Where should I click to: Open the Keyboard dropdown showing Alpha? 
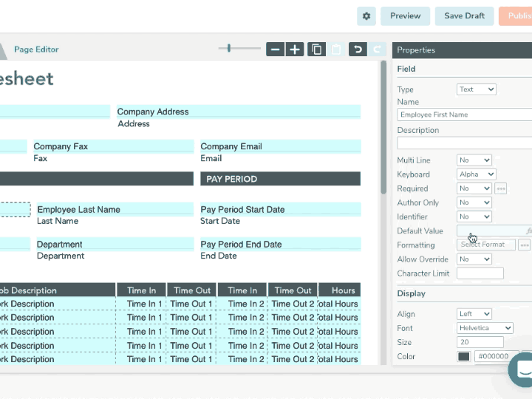(x=476, y=174)
